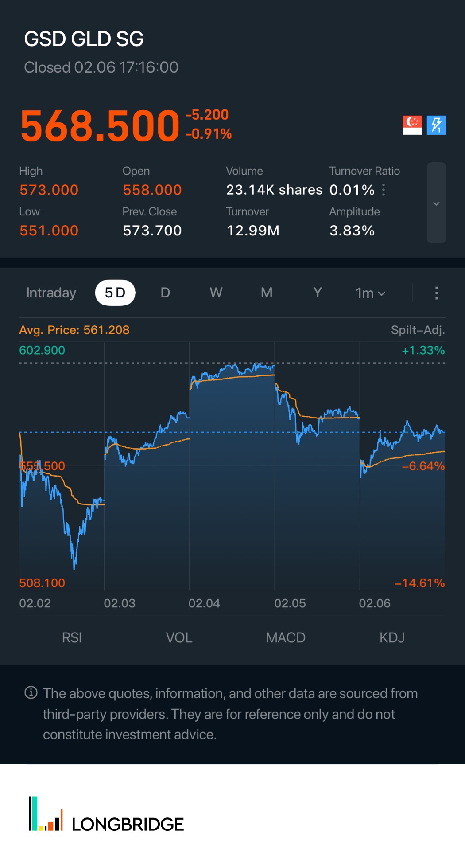
Task: Select the 5D chart tab
Action: point(115,293)
